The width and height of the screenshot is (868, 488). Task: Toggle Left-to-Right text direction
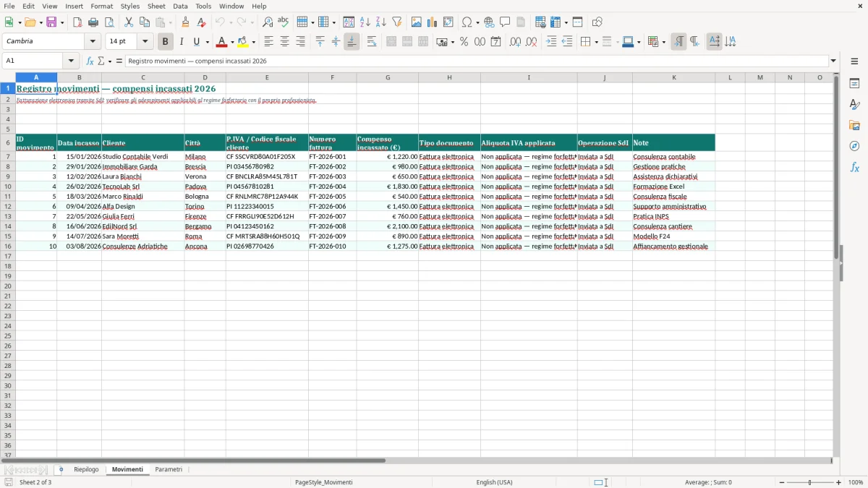point(678,42)
